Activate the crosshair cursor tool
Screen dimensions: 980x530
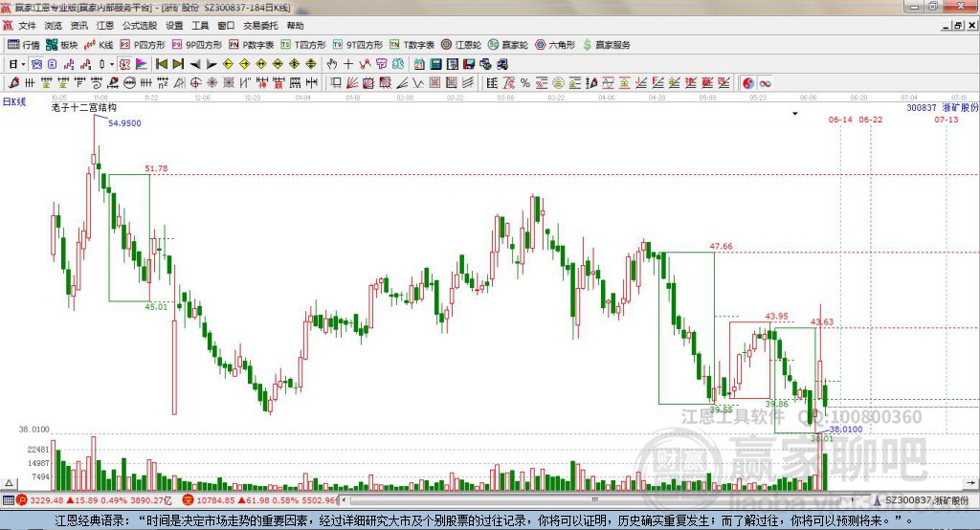click(348, 64)
